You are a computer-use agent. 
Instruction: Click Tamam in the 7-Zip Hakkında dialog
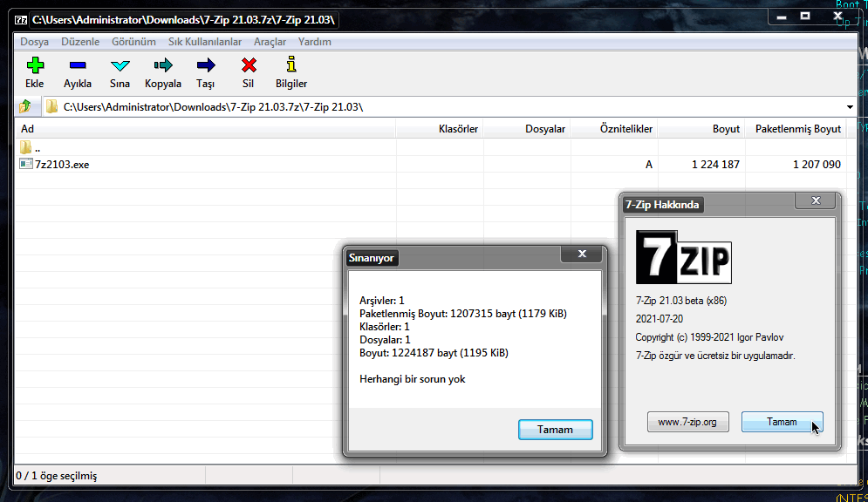click(782, 422)
